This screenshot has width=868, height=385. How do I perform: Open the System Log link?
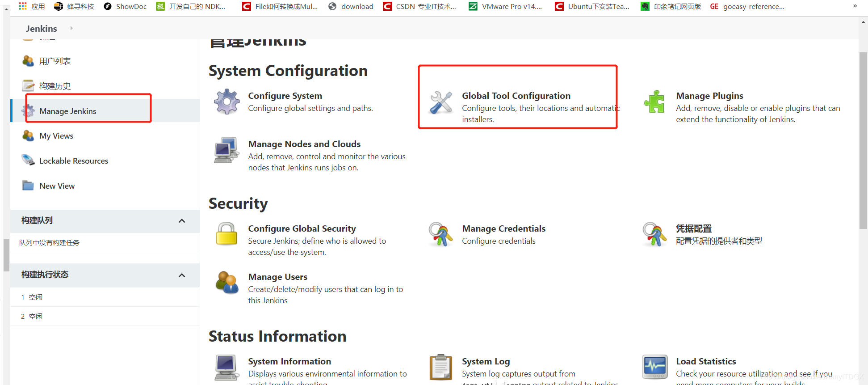pyautogui.click(x=486, y=361)
